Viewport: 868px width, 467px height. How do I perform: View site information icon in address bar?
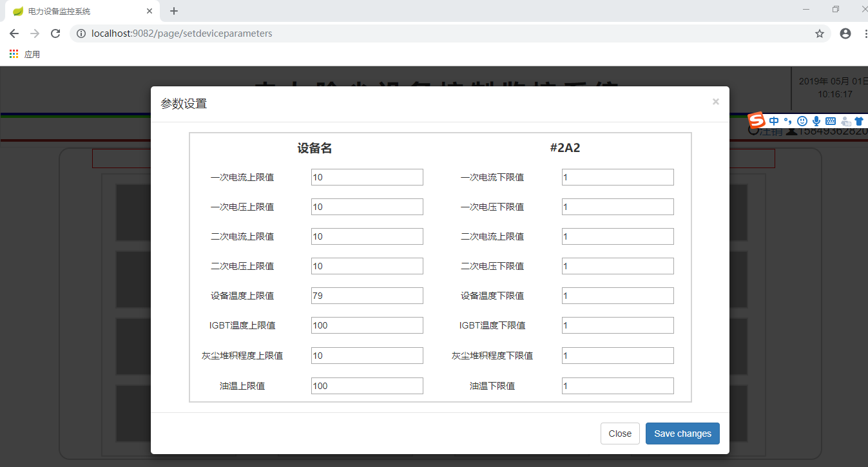click(x=81, y=33)
